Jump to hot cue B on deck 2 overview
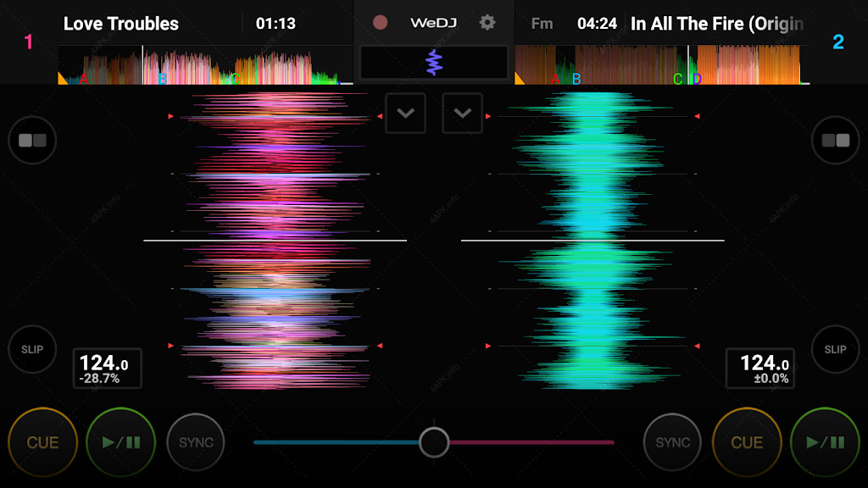The height and width of the screenshot is (488, 868). coord(576,79)
